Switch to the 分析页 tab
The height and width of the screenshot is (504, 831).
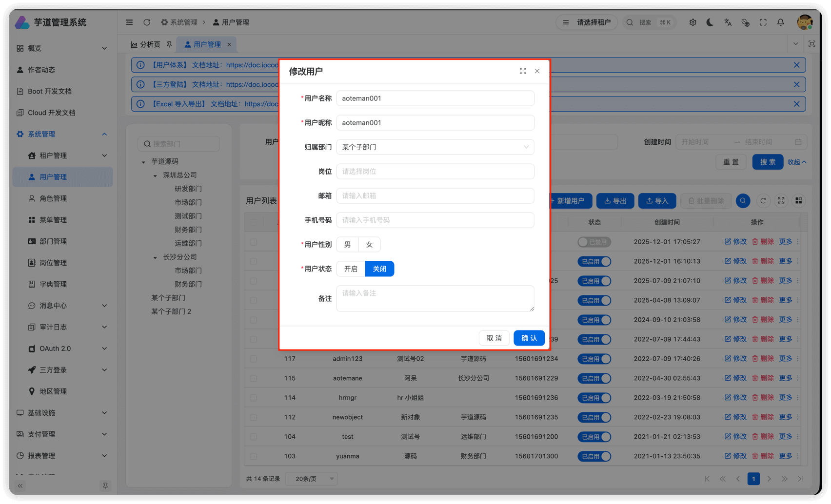tap(146, 44)
